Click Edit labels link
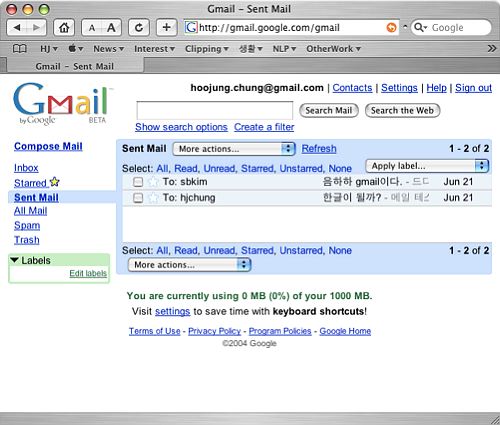This screenshot has width=500, height=425. point(88,273)
